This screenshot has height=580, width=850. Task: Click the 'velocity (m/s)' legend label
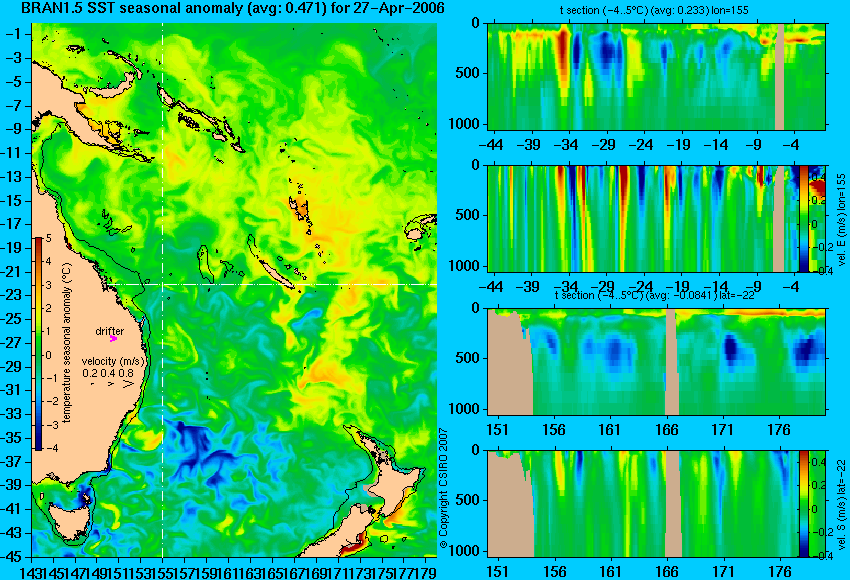pyautogui.click(x=113, y=361)
